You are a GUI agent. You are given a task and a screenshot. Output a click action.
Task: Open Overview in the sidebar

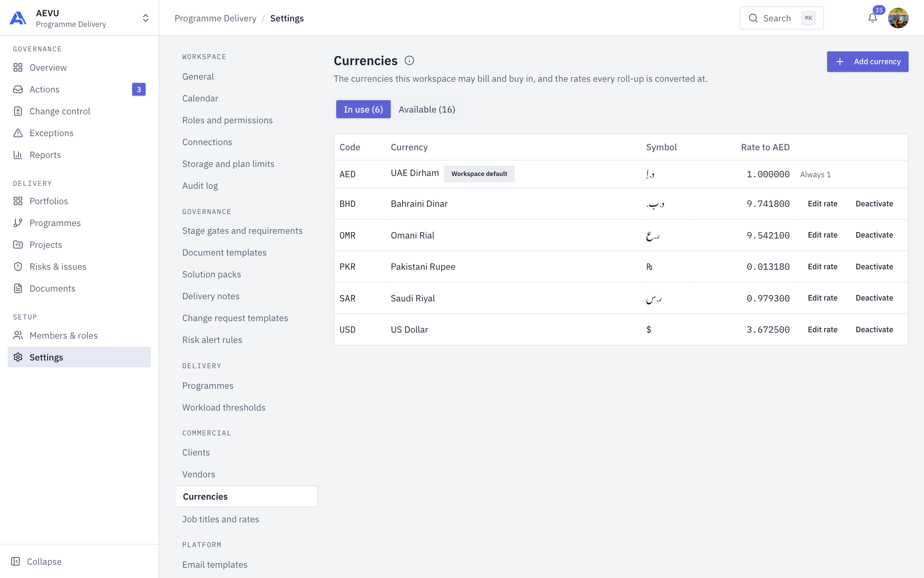(x=79, y=68)
